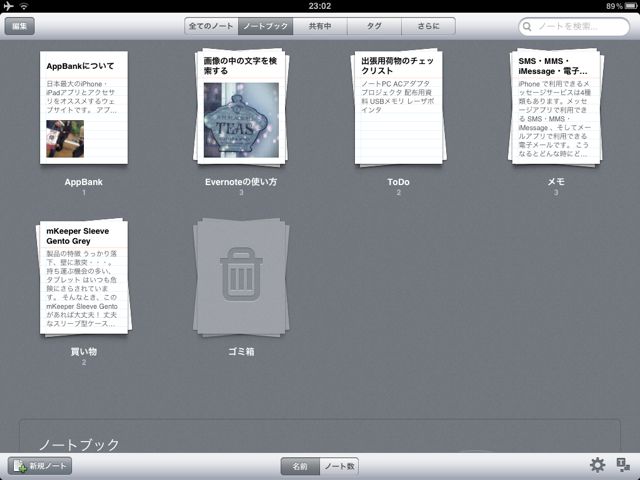Click the ゴミ箱 label text

[x=241, y=351]
